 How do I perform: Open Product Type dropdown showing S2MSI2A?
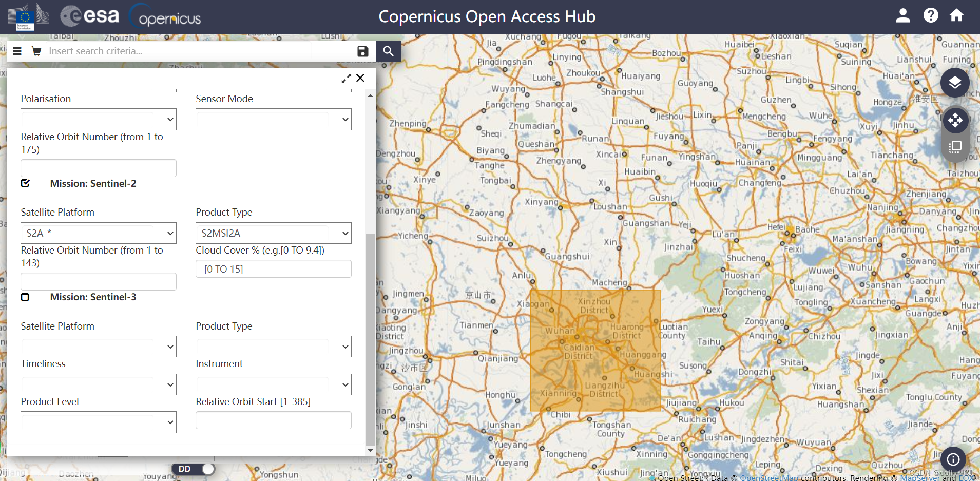click(274, 233)
